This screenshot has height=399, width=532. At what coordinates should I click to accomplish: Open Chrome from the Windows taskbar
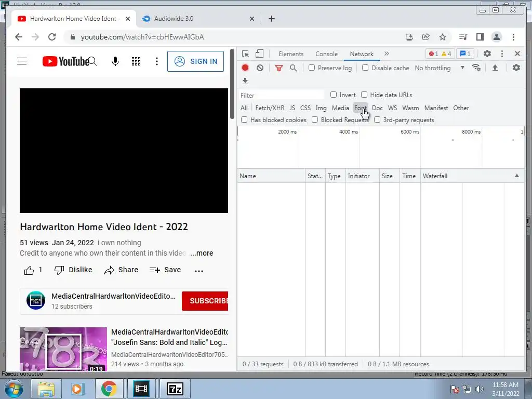coord(109,389)
